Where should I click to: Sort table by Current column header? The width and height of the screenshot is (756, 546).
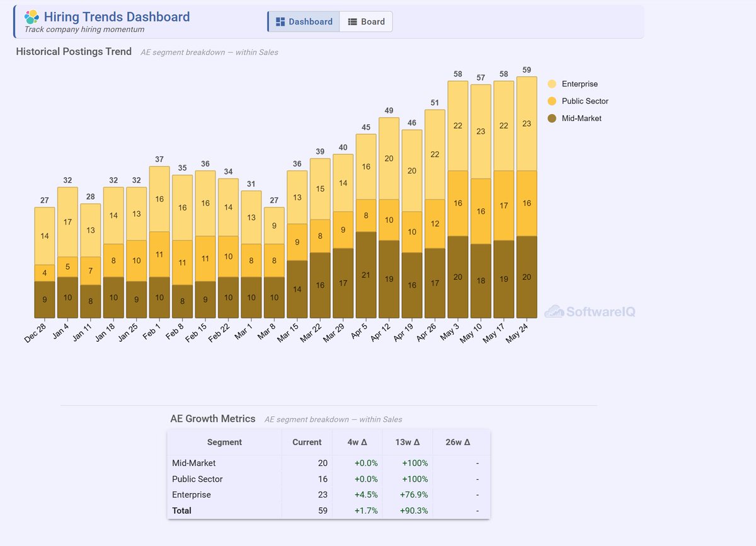307,442
